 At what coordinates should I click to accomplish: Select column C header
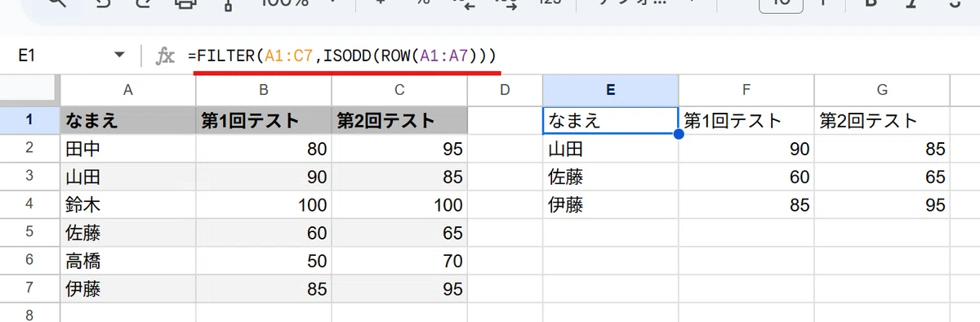[399, 90]
